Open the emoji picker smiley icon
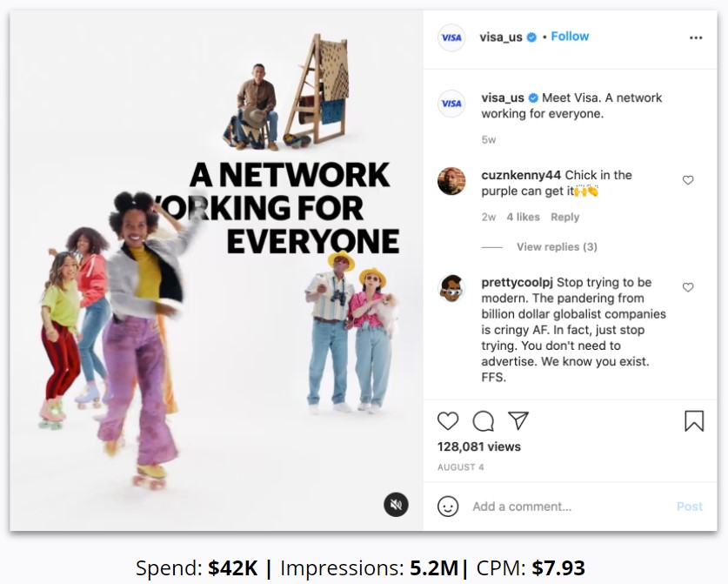 pos(448,506)
